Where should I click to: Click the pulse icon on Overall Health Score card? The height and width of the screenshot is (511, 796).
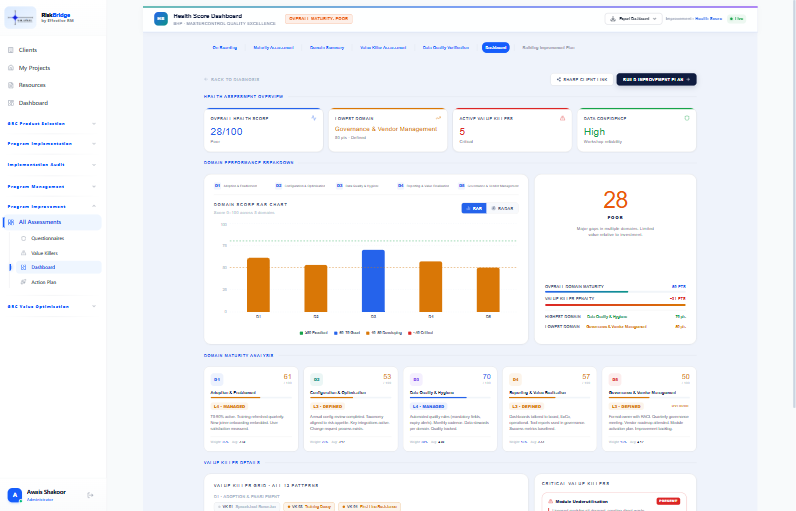coord(314,118)
